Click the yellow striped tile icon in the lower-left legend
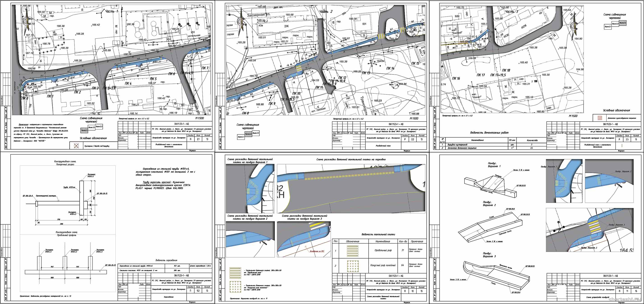Screen dimensions: 644x304 pos(235,273)
